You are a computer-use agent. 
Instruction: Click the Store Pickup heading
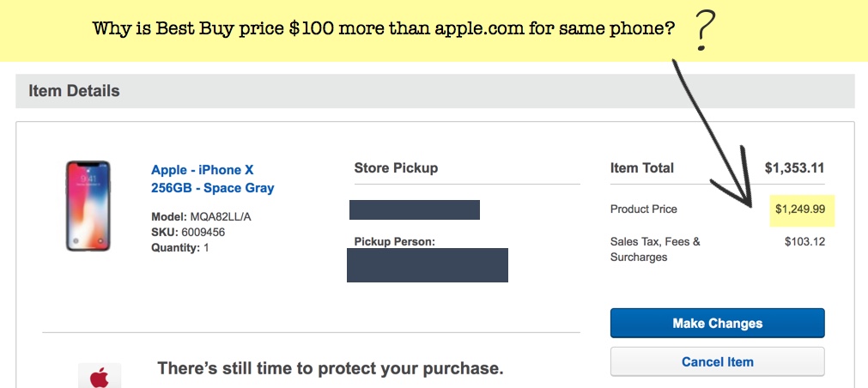point(396,168)
